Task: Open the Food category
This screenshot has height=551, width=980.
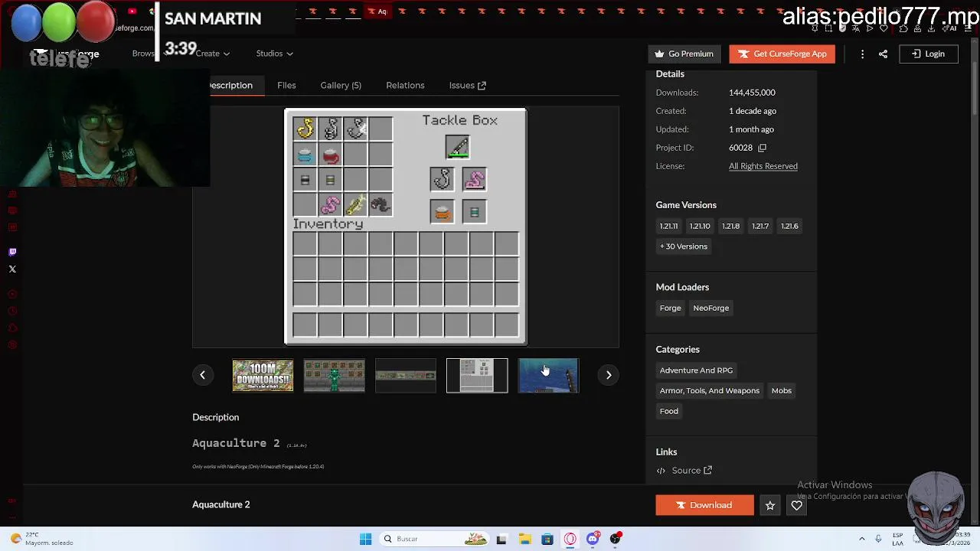Action: pyautogui.click(x=669, y=411)
